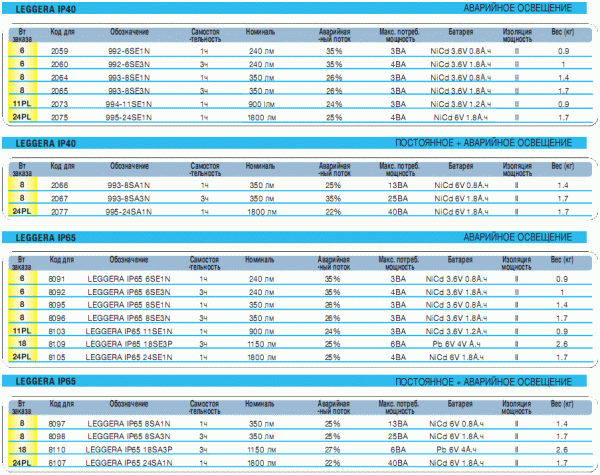Select designation LEGGERA IP65 8SE1N
600x475 pixels.
[129, 305]
